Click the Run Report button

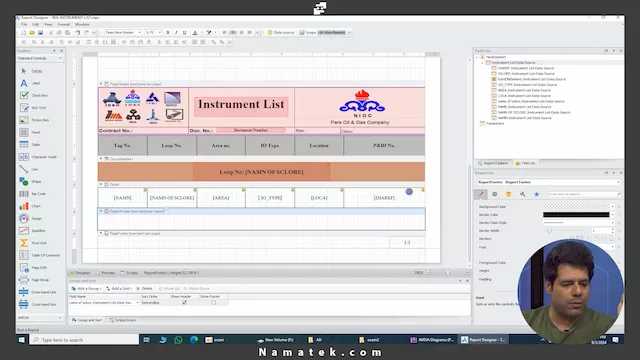(332, 33)
